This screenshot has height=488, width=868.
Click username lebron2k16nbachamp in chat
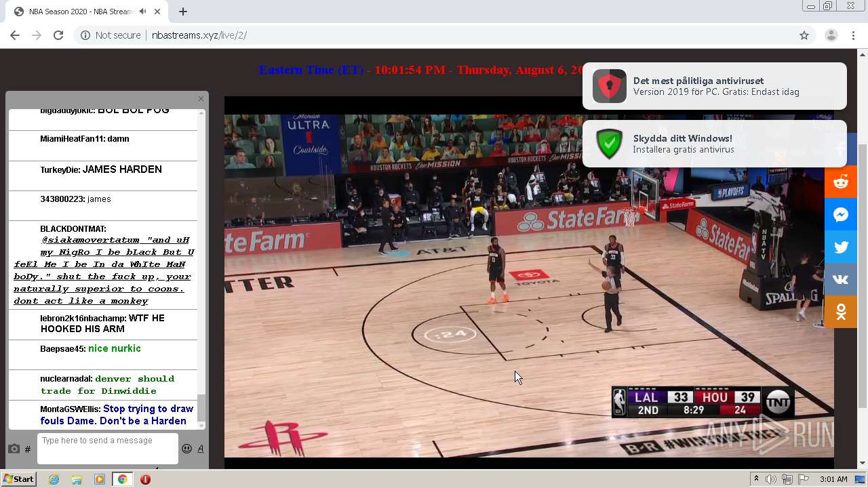coord(83,319)
